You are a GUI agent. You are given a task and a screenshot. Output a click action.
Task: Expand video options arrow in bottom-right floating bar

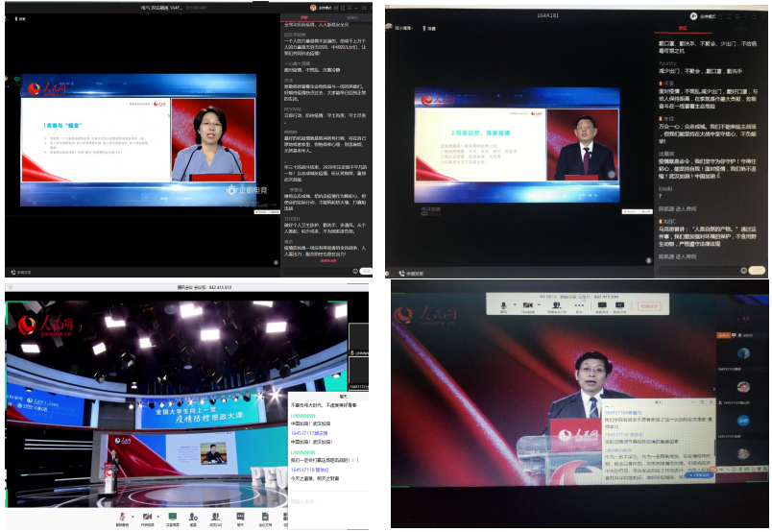(x=539, y=305)
